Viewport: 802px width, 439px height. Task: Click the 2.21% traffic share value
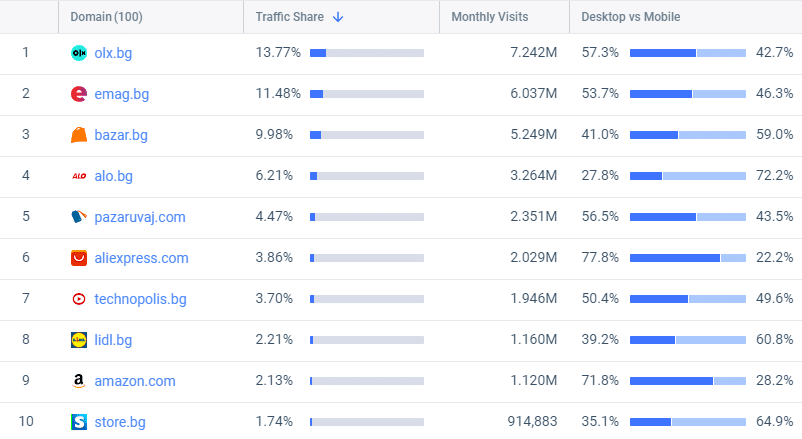click(x=274, y=339)
